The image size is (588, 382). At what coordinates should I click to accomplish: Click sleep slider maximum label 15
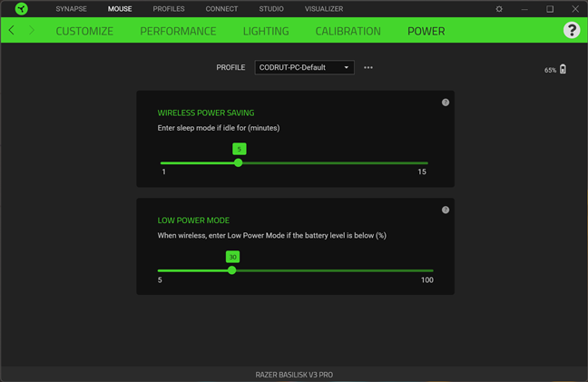[422, 171]
